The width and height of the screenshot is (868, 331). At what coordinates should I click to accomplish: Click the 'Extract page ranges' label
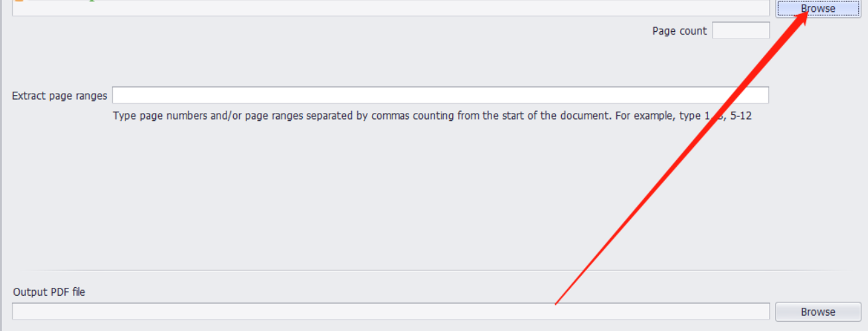tap(59, 96)
